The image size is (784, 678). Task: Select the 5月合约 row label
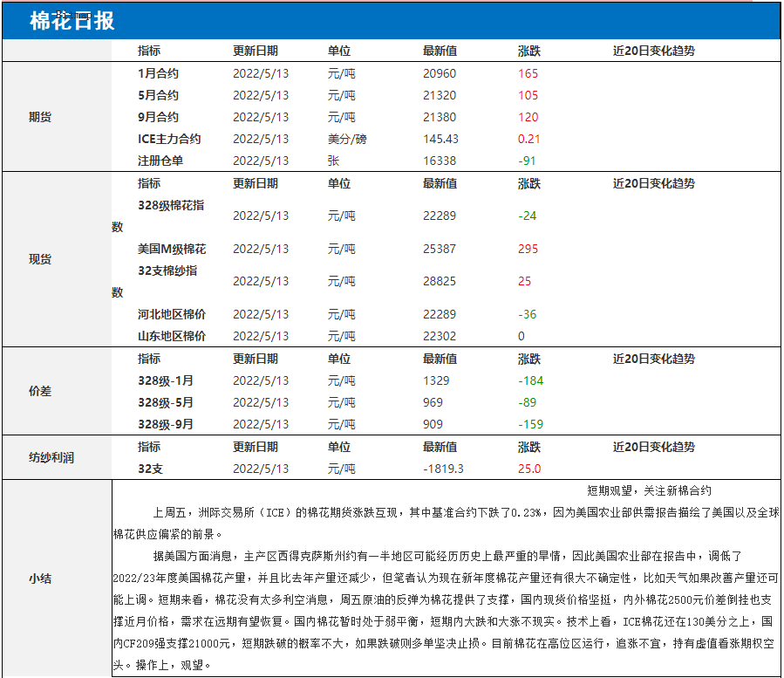point(158,95)
